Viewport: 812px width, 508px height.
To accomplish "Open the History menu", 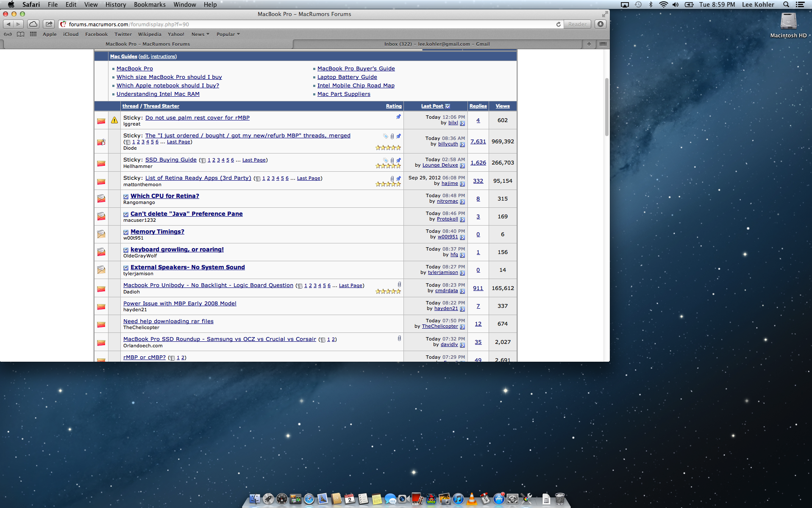I will point(116,5).
